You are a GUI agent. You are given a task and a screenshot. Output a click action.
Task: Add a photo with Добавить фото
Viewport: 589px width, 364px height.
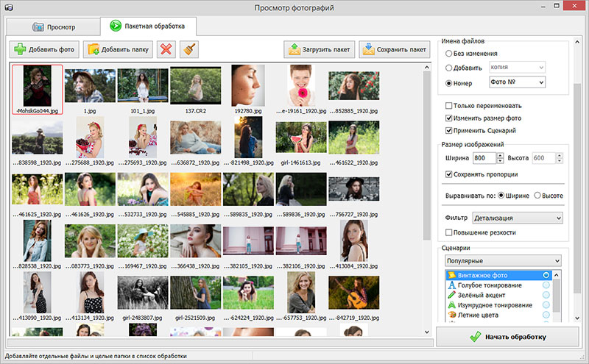[44, 49]
